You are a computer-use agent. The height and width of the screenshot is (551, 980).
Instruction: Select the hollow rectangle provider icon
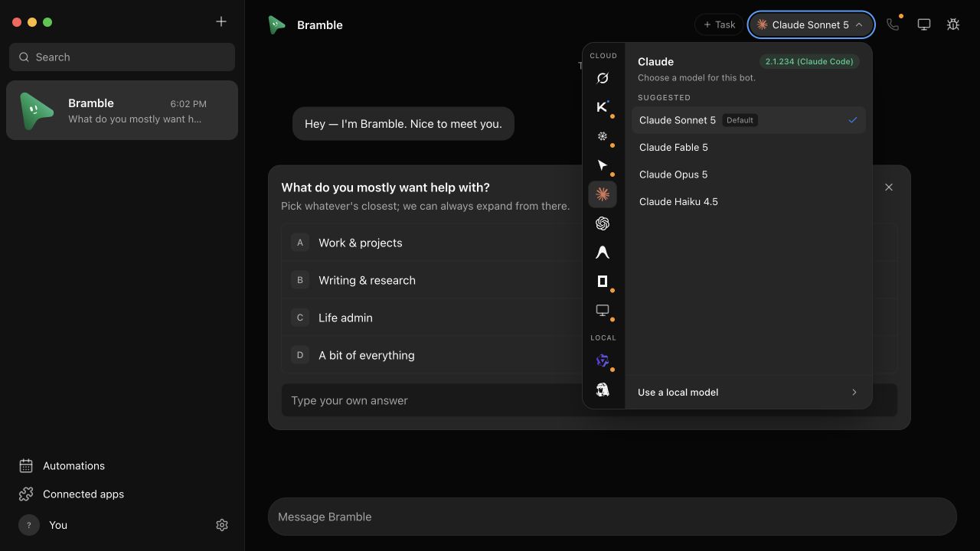pyautogui.click(x=603, y=282)
